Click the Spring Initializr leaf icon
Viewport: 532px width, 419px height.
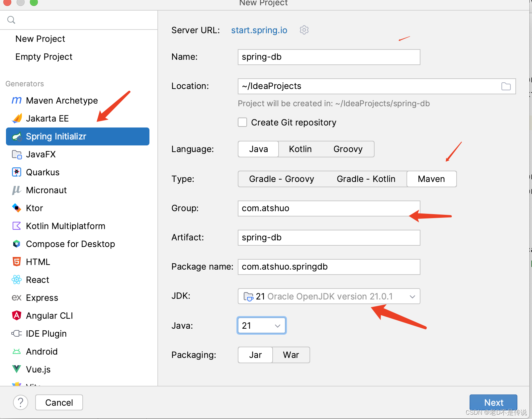(x=17, y=136)
